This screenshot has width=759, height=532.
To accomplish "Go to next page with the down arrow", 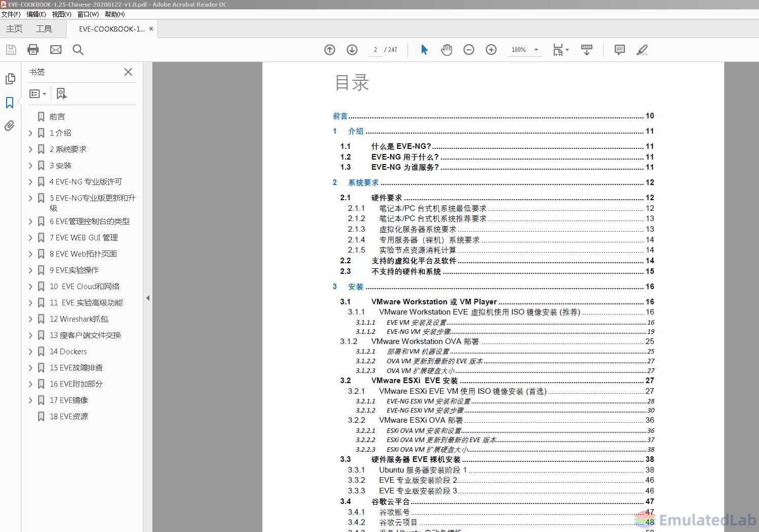I will [x=352, y=50].
